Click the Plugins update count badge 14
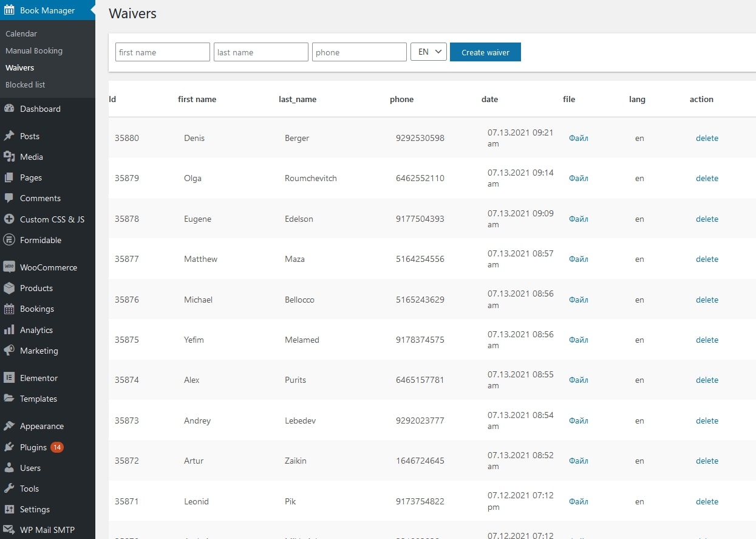The image size is (756, 539). [57, 447]
